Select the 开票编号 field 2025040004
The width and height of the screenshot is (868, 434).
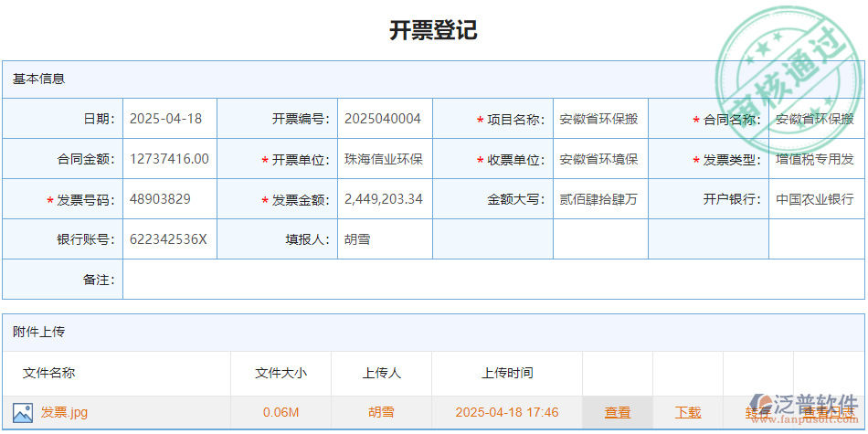384,119
